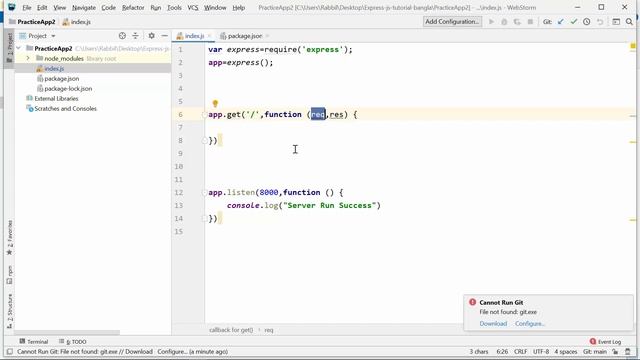The image size is (640, 360).
Task: Open Git Show History clock icon
Action: [587, 22]
